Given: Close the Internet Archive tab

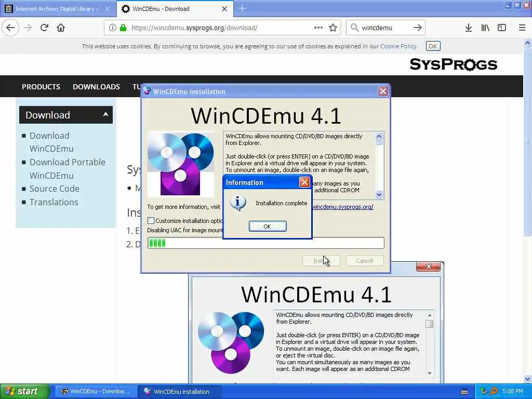Looking at the screenshot, I should [107, 9].
